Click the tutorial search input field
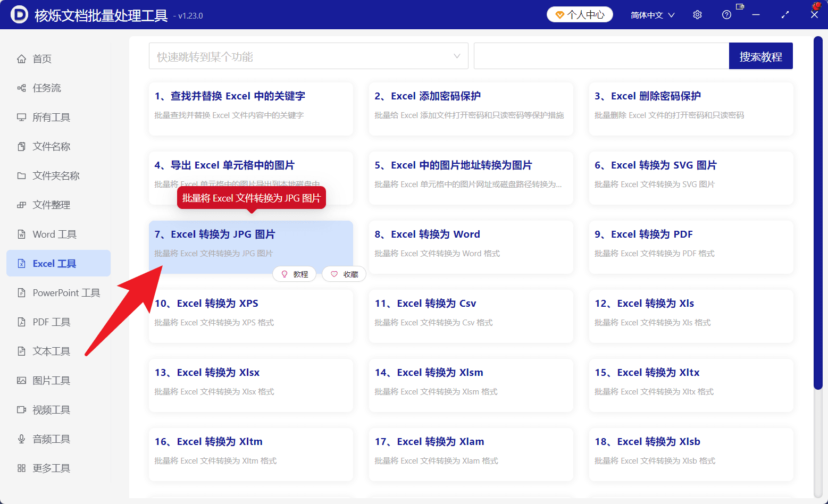The height and width of the screenshot is (504, 828). coord(601,56)
